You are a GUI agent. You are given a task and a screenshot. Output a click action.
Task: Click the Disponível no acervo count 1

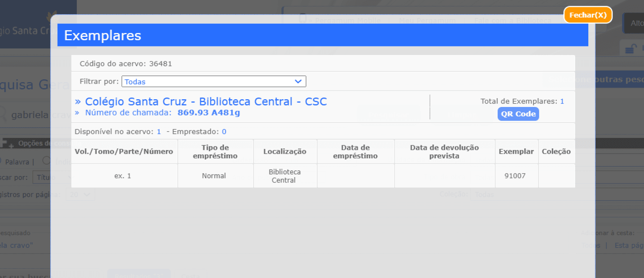pos(159,132)
